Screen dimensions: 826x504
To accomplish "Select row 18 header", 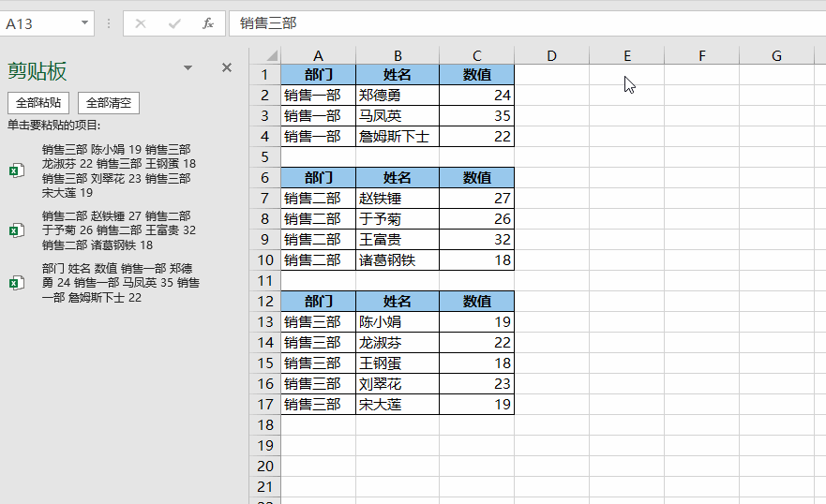I will [x=265, y=424].
